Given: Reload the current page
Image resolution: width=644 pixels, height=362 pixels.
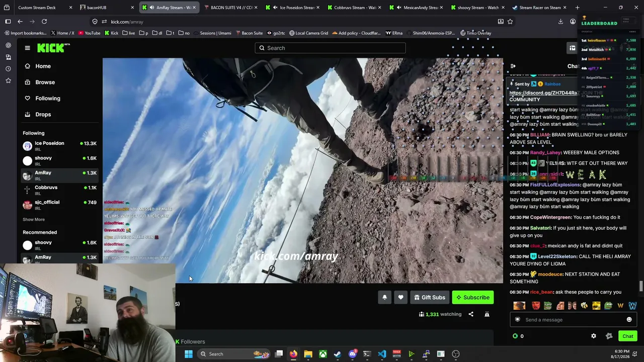Looking at the screenshot, I should (x=44, y=22).
